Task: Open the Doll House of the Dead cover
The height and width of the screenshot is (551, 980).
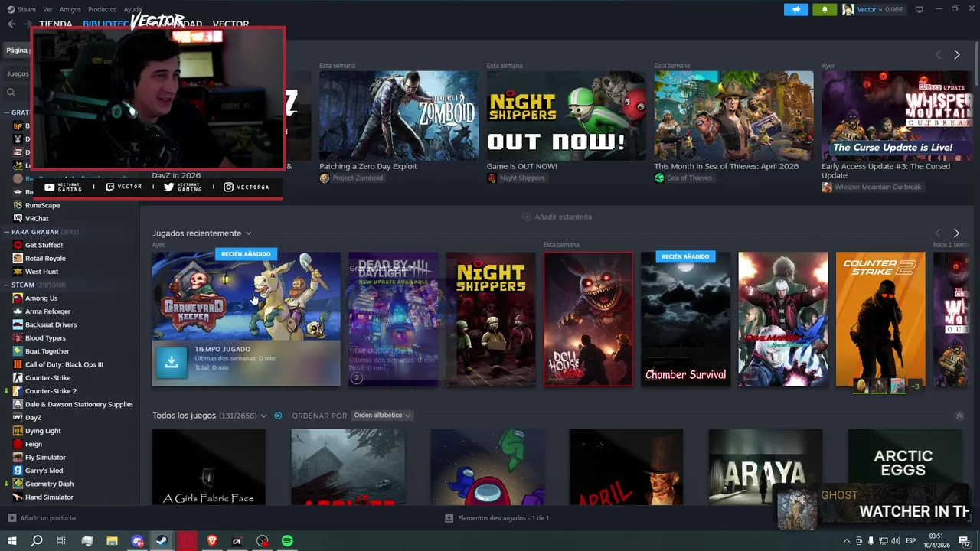Action: point(588,319)
